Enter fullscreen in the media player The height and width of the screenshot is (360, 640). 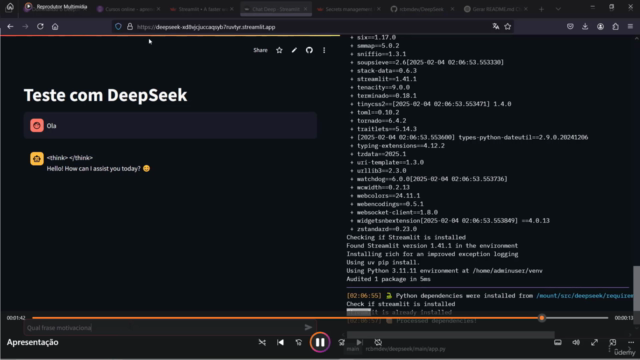click(x=594, y=342)
